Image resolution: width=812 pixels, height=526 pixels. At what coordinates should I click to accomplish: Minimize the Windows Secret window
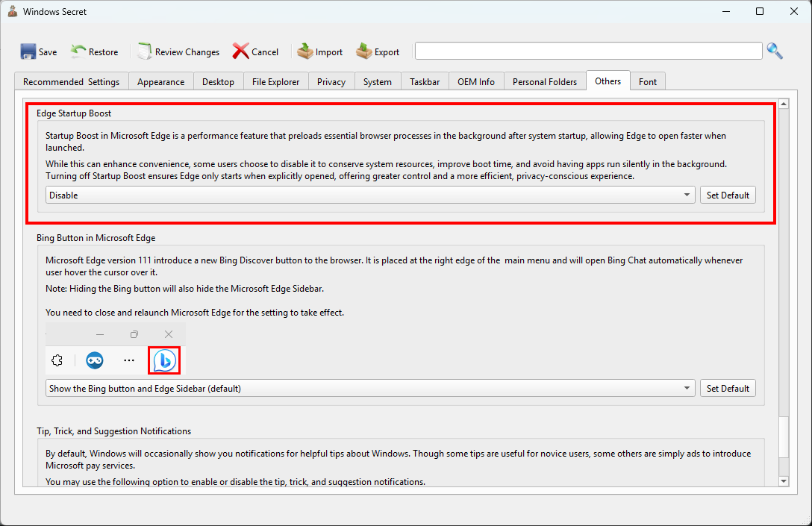tap(726, 11)
